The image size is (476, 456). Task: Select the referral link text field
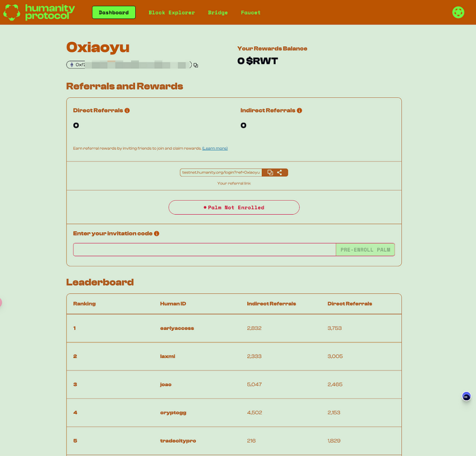point(220,172)
